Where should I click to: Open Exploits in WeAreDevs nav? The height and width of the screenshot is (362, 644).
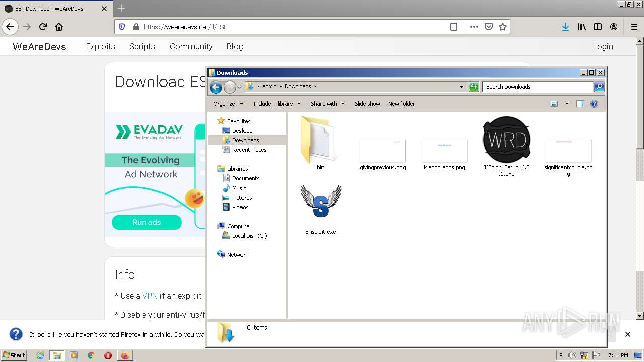pyautogui.click(x=100, y=46)
